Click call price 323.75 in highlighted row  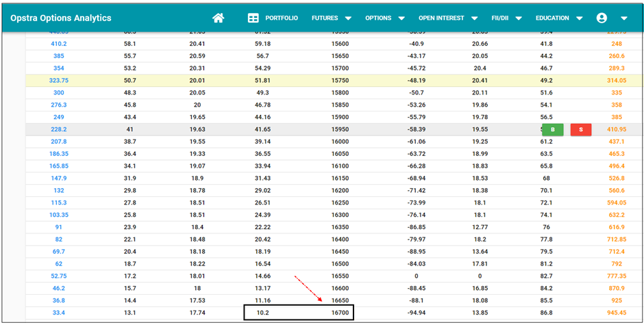[x=59, y=80]
